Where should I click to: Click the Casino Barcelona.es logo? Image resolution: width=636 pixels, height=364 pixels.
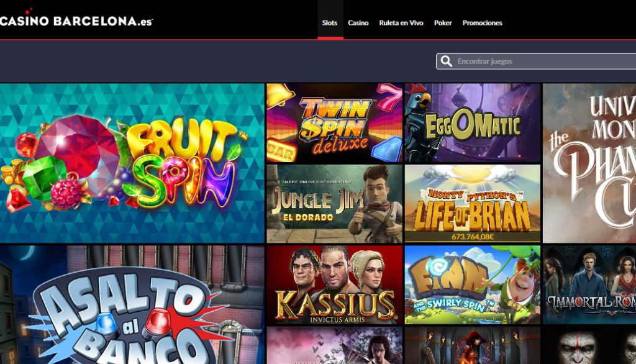(76, 19)
